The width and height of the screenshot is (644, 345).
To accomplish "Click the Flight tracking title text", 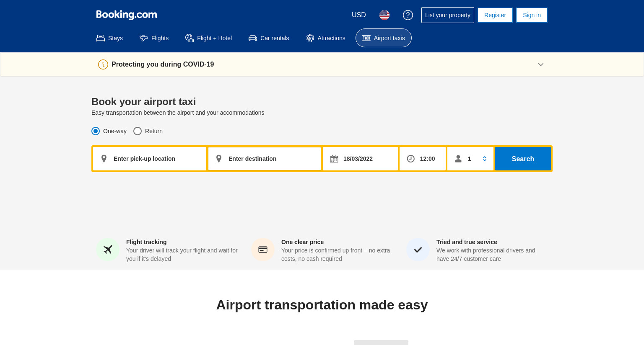I will [x=146, y=242].
